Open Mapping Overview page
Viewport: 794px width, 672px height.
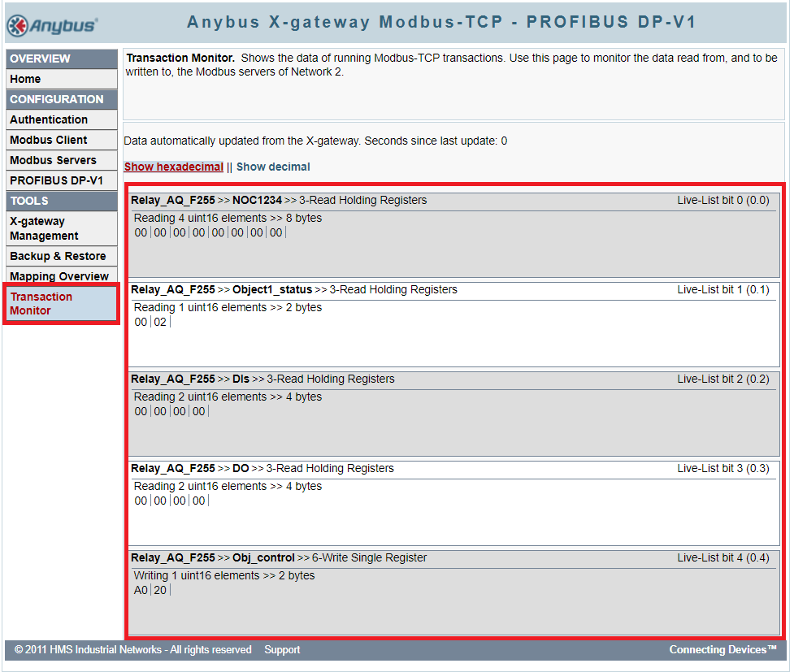(61, 276)
